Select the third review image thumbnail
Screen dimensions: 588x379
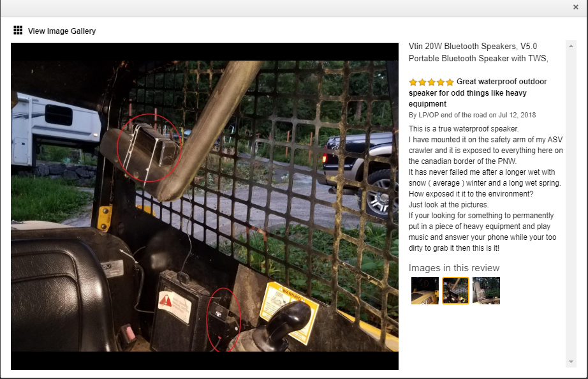point(487,290)
